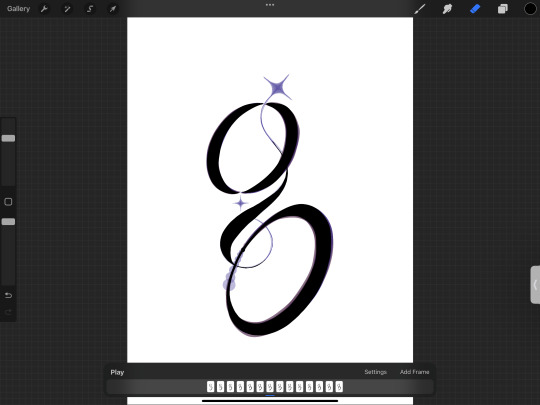
Task: Play the animation
Action: coord(117,372)
